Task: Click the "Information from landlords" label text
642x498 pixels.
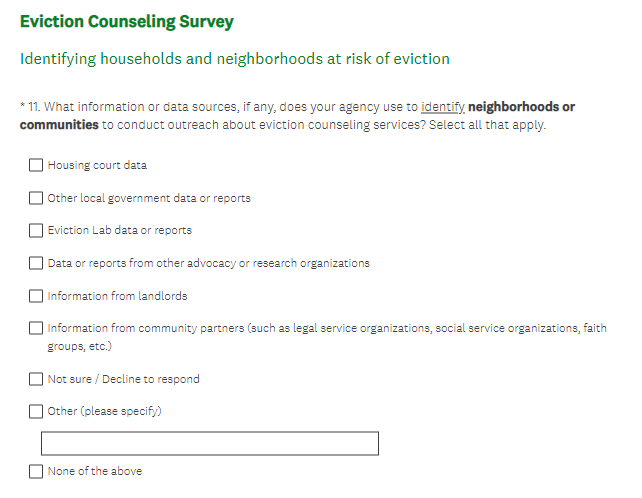Action: [117, 296]
